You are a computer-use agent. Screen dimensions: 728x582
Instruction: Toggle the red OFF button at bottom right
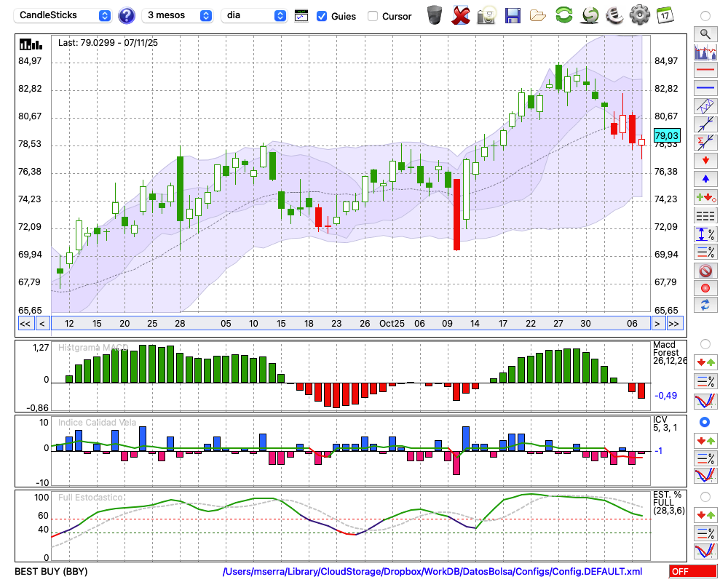coord(693,571)
